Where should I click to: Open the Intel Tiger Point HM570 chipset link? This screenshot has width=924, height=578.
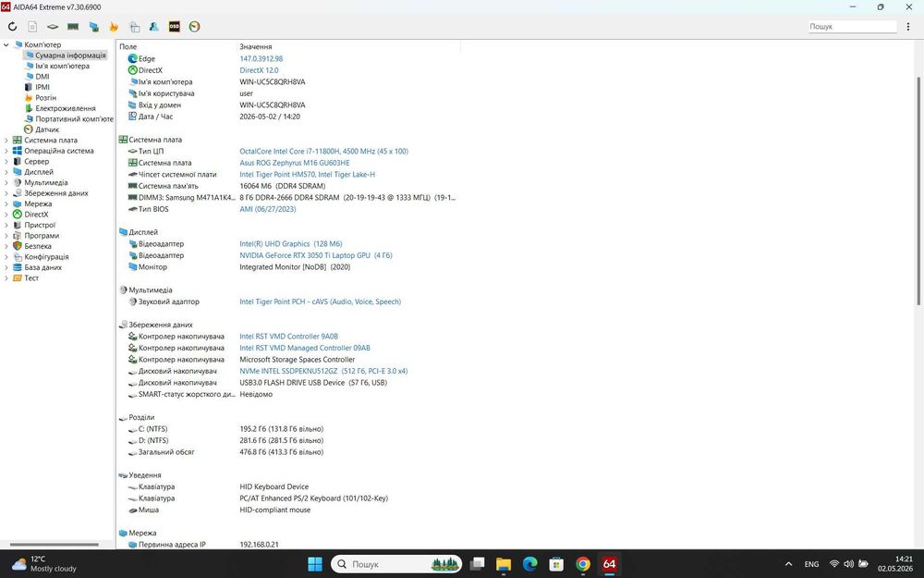[307, 175]
